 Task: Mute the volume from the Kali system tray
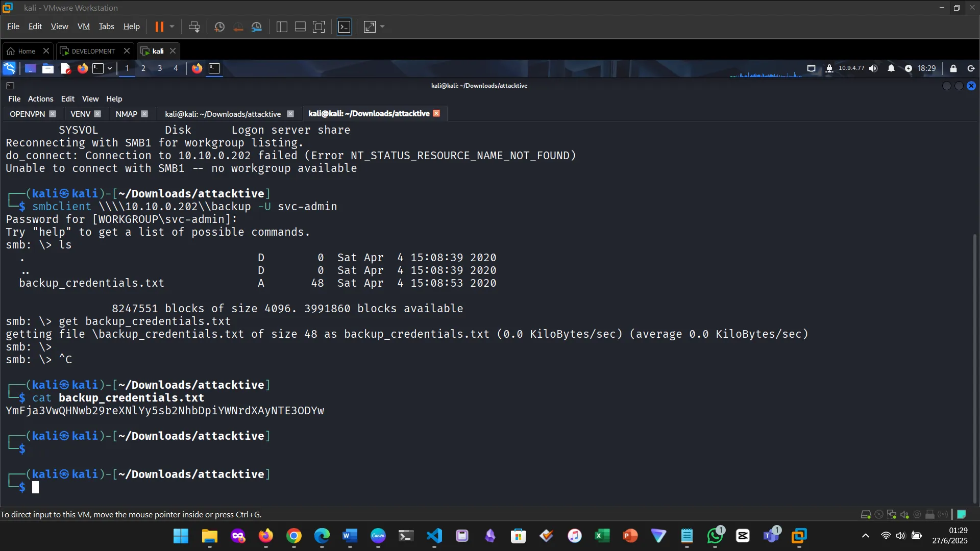click(x=874, y=68)
